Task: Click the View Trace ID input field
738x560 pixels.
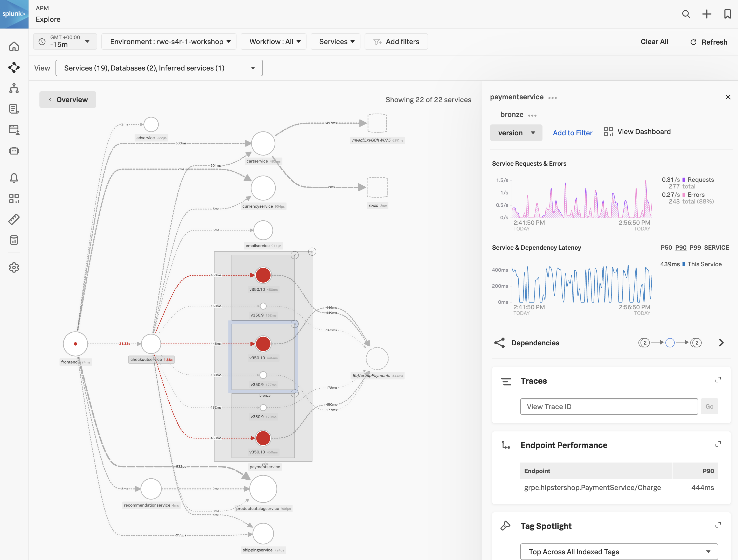Action: coord(609,407)
